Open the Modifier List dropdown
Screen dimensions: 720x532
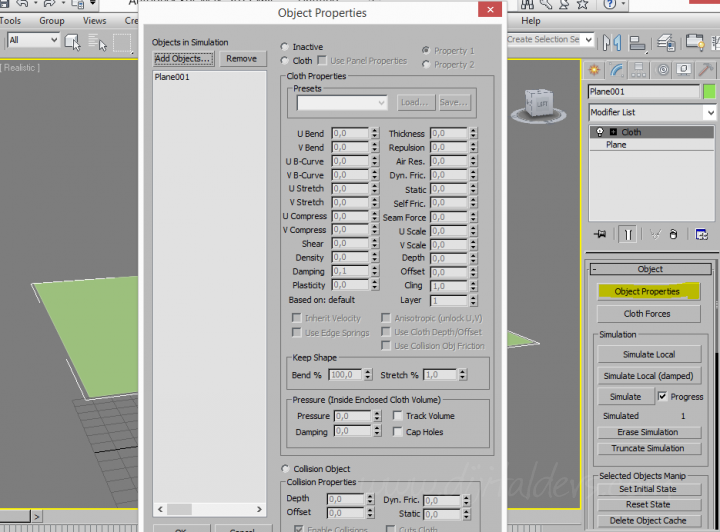pyautogui.click(x=650, y=112)
